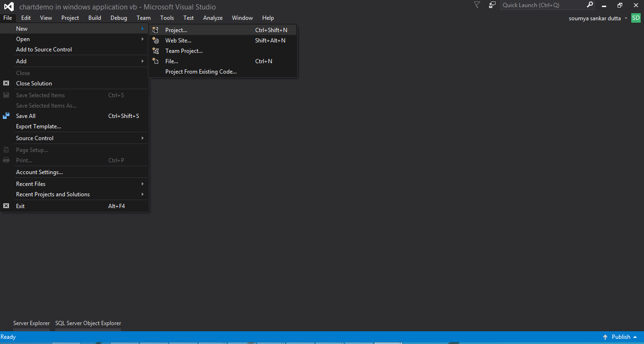
Task: Select the New Project icon
Action: tap(156, 30)
